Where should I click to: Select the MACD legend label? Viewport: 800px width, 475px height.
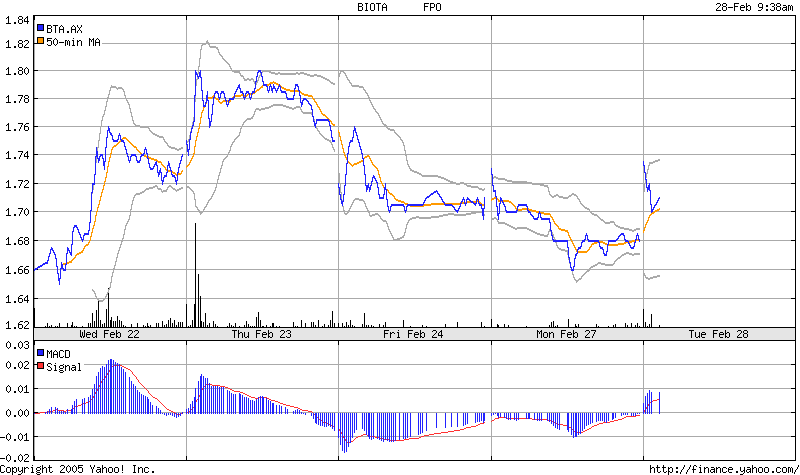(x=58, y=354)
